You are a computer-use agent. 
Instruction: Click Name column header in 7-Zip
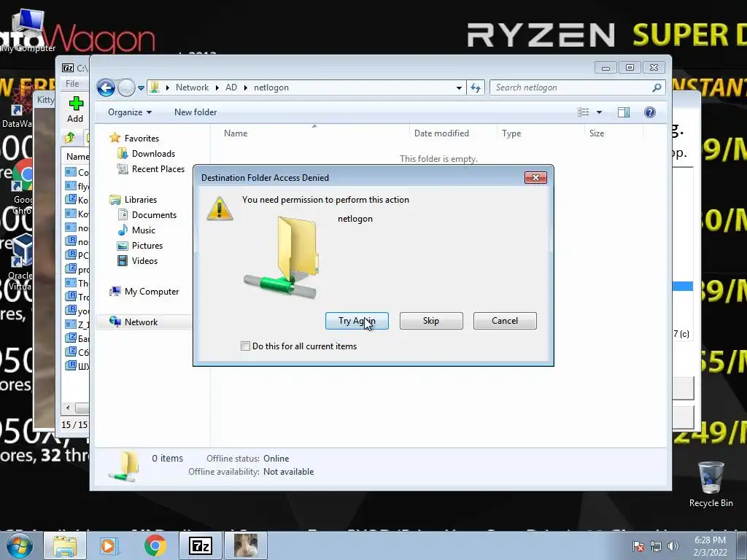tap(77, 157)
